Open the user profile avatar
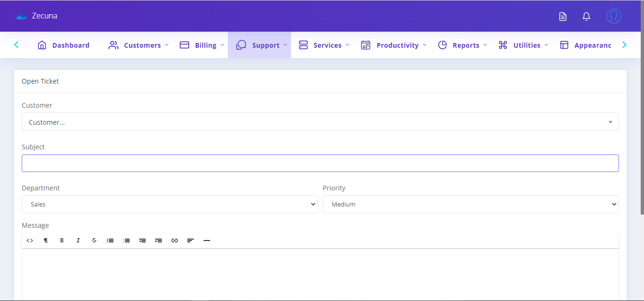 (613, 16)
